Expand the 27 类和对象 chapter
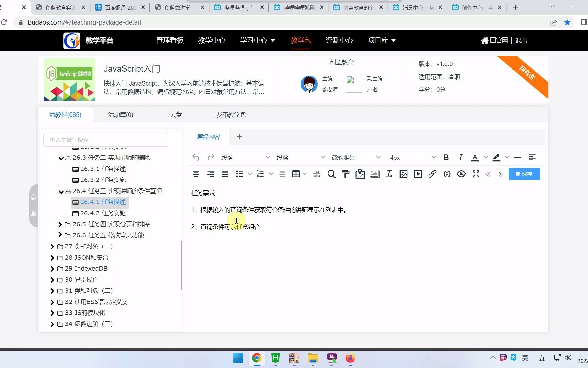 [52, 246]
